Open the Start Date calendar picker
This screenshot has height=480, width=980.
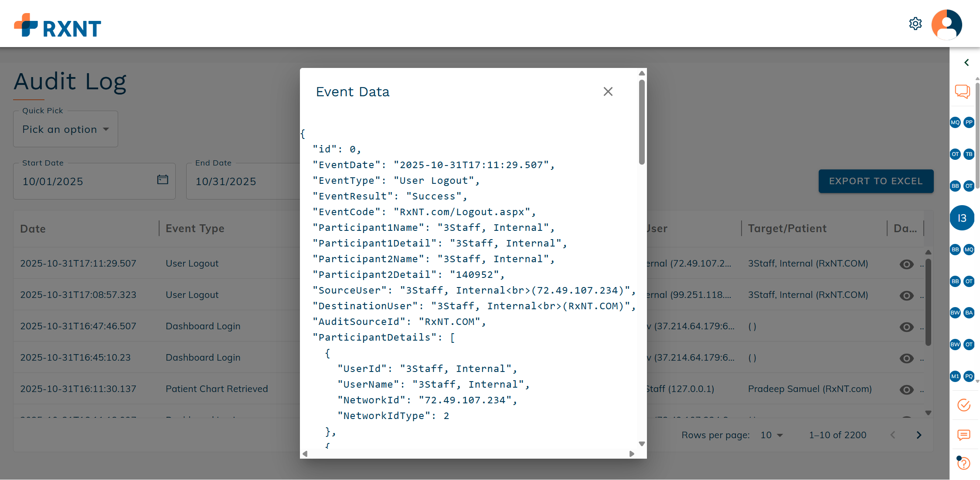pyautogui.click(x=162, y=179)
